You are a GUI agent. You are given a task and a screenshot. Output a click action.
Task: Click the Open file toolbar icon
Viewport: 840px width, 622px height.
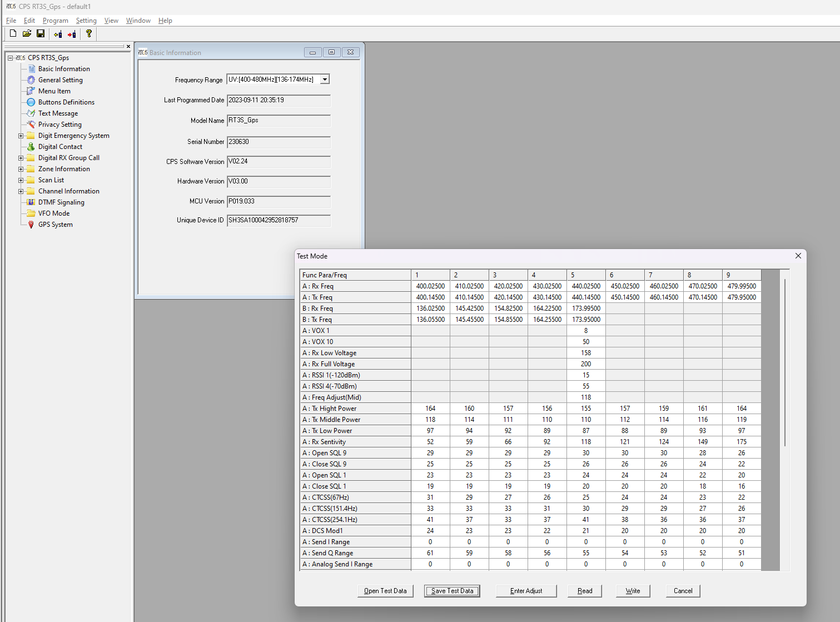coord(27,34)
